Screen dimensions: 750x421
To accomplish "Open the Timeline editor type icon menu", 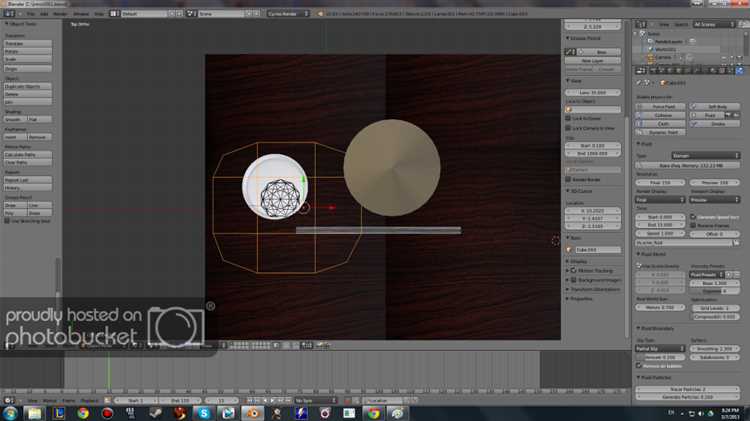I will click(9, 400).
